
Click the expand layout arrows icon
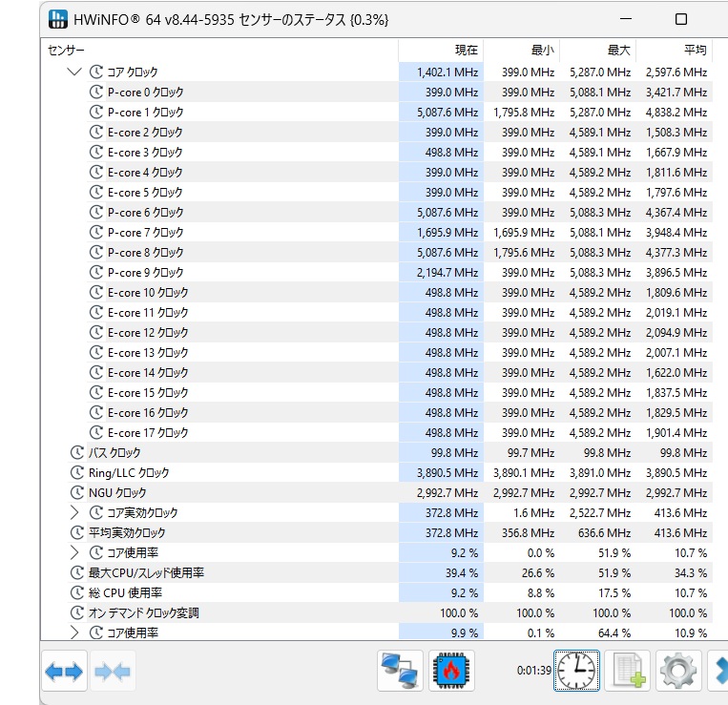(65, 671)
